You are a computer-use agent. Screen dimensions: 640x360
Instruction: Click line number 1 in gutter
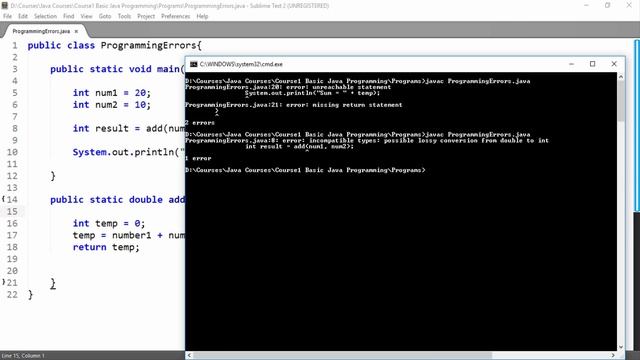15,45
